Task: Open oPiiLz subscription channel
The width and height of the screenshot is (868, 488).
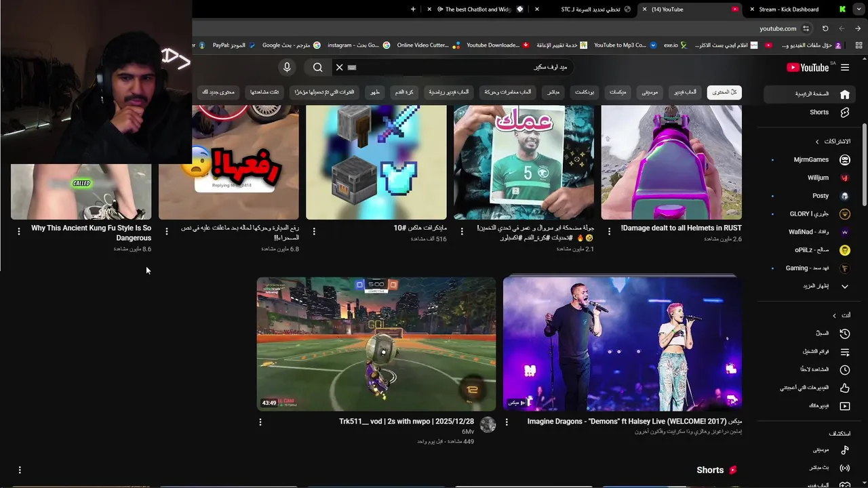Action: [810, 250]
